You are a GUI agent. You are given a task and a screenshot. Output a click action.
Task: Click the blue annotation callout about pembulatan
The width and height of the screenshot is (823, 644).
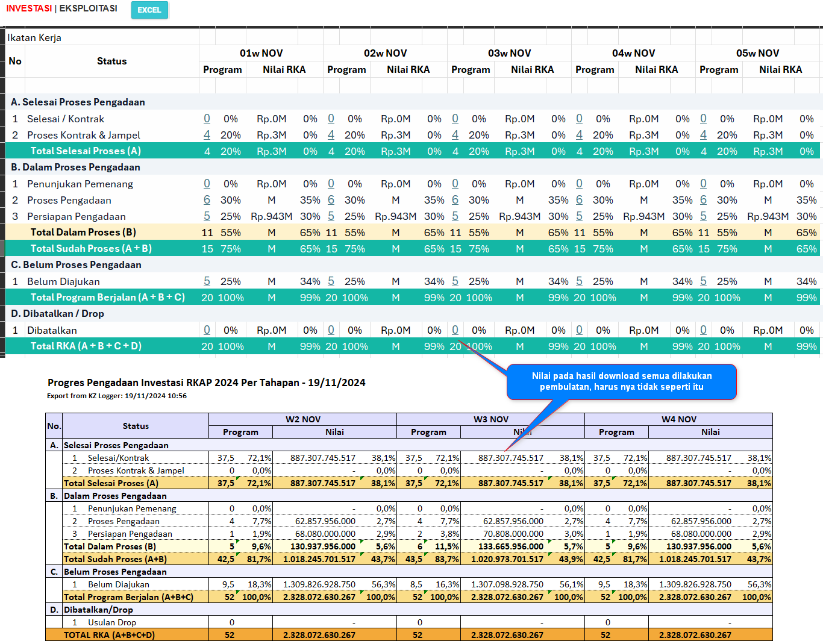pyautogui.click(x=621, y=381)
